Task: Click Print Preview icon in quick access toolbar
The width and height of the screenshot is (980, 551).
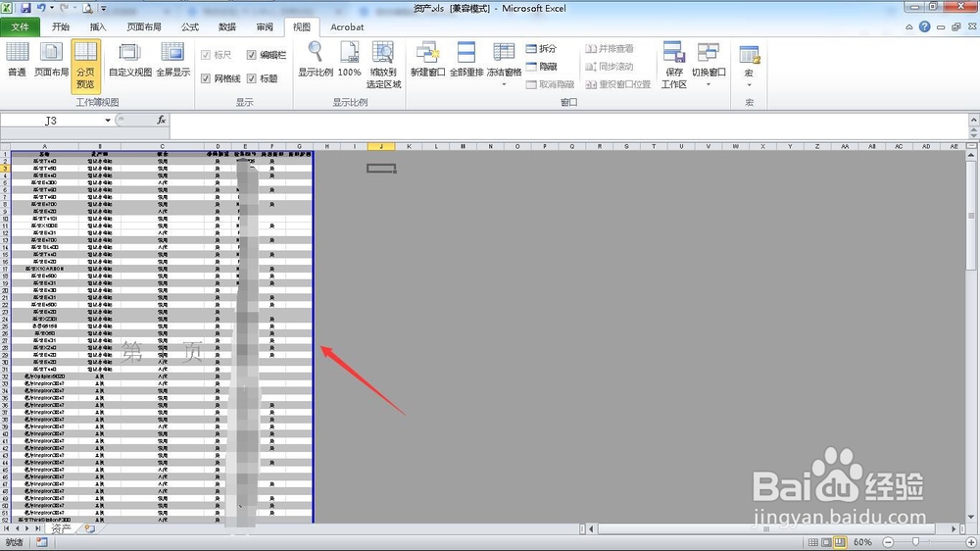Action: pos(87,8)
